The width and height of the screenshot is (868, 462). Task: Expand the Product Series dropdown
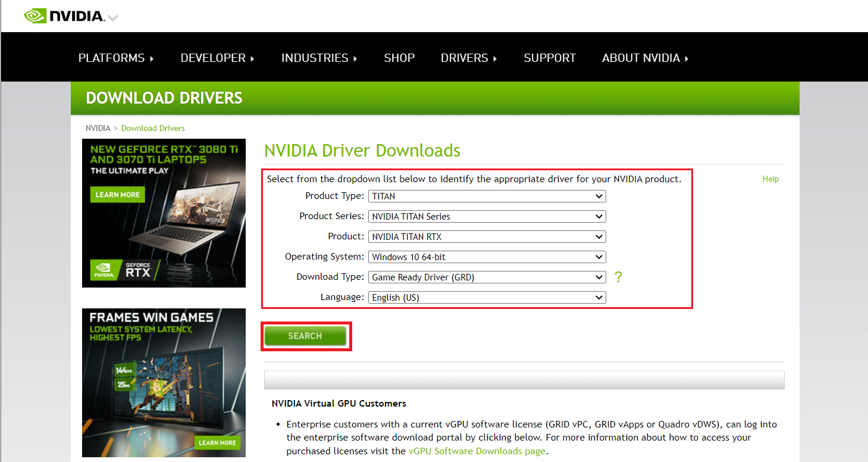click(487, 216)
